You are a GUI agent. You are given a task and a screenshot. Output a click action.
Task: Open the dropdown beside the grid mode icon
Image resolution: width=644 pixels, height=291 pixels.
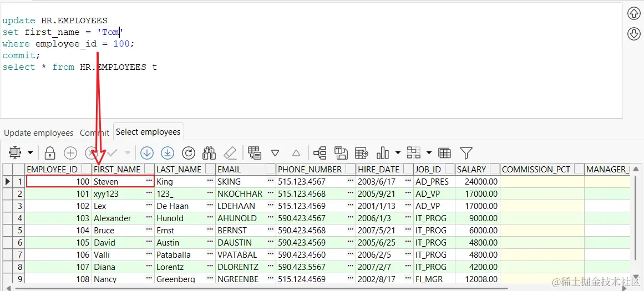(31, 153)
